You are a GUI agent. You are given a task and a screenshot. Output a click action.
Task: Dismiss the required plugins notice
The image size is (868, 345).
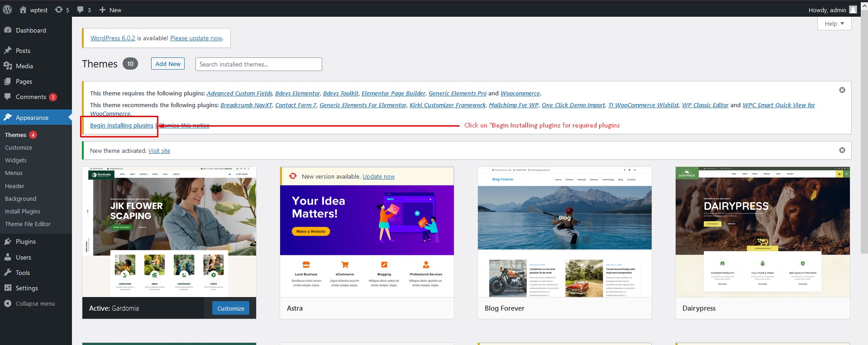[842, 90]
